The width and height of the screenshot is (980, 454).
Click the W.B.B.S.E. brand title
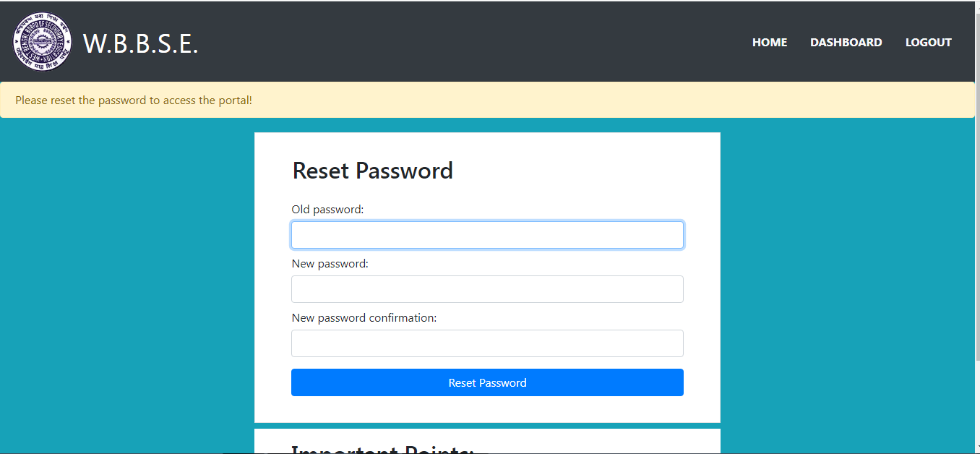point(140,43)
